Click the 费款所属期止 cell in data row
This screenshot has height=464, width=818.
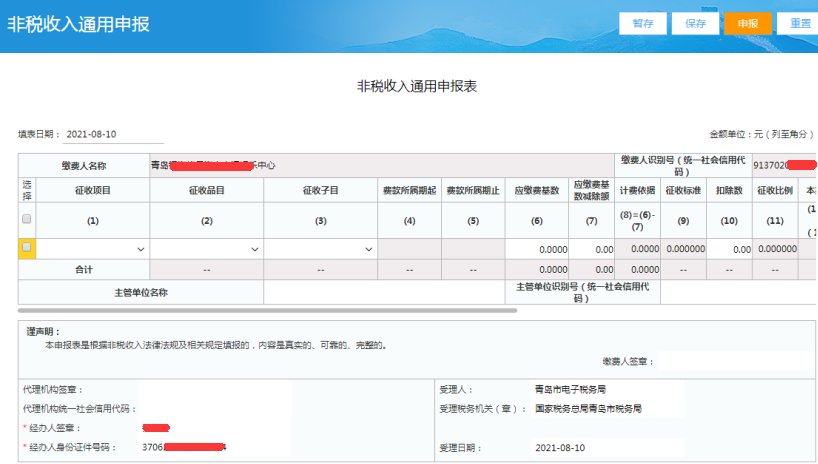473,249
